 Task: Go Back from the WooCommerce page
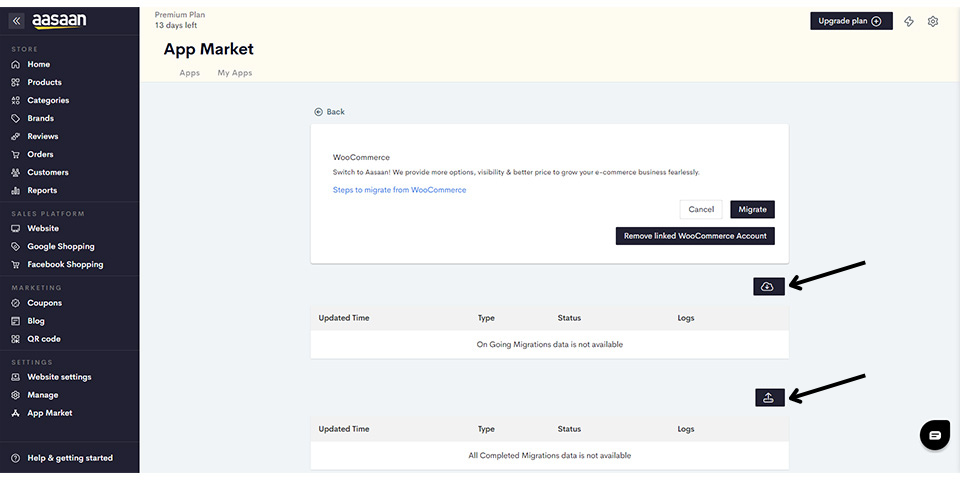tap(329, 112)
